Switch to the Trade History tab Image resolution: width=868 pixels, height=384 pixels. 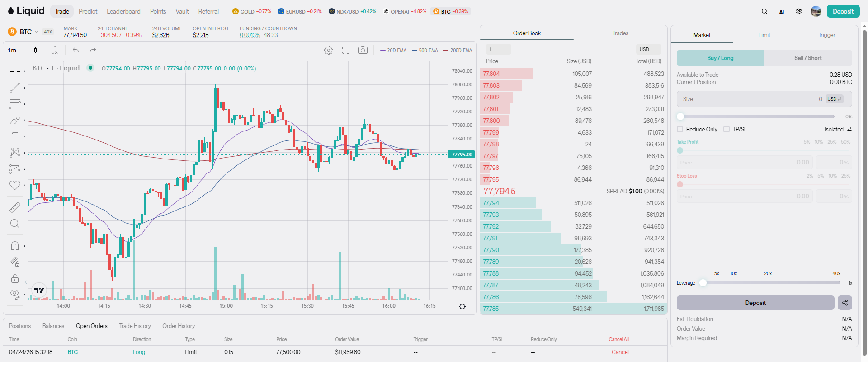tap(135, 326)
